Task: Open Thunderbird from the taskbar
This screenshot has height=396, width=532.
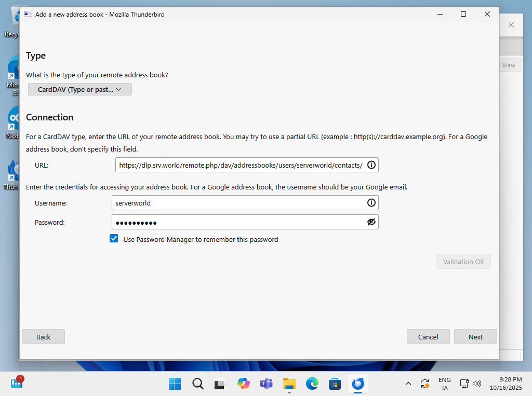Action: (x=358, y=384)
